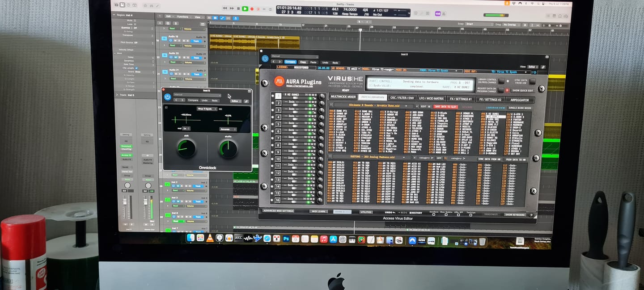
Task: Toggle the Mute checkbox in Region inspector
Action: click(136, 20)
